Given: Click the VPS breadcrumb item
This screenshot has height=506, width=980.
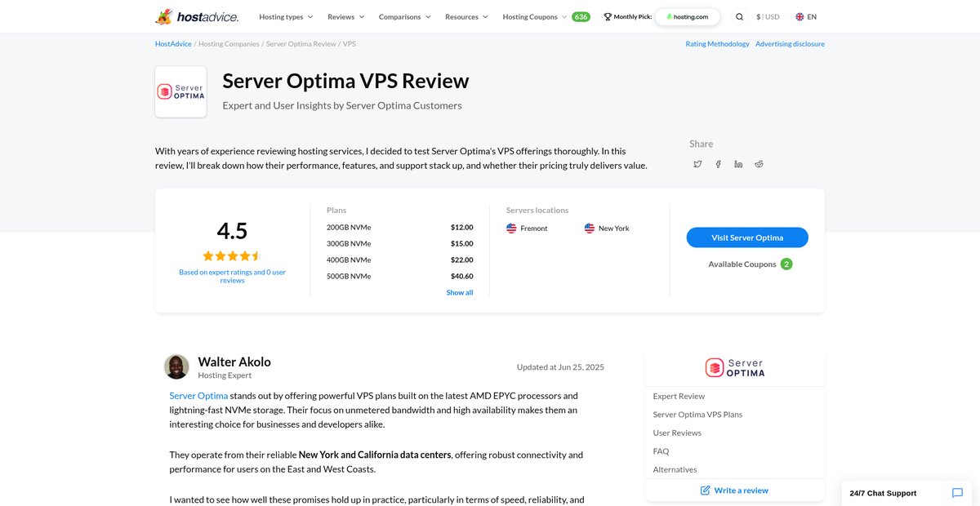Looking at the screenshot, I should [x=350, y=44].
